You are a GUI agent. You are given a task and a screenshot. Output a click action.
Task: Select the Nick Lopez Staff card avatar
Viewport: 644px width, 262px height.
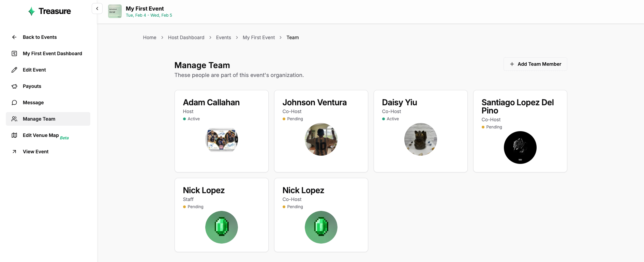222,227
